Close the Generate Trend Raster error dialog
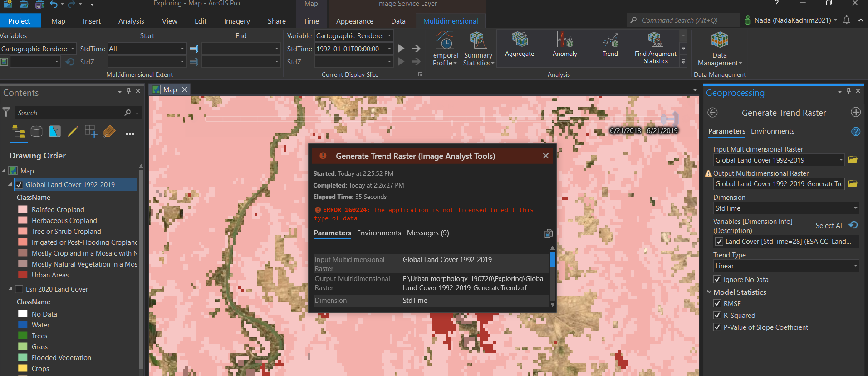 546,156
